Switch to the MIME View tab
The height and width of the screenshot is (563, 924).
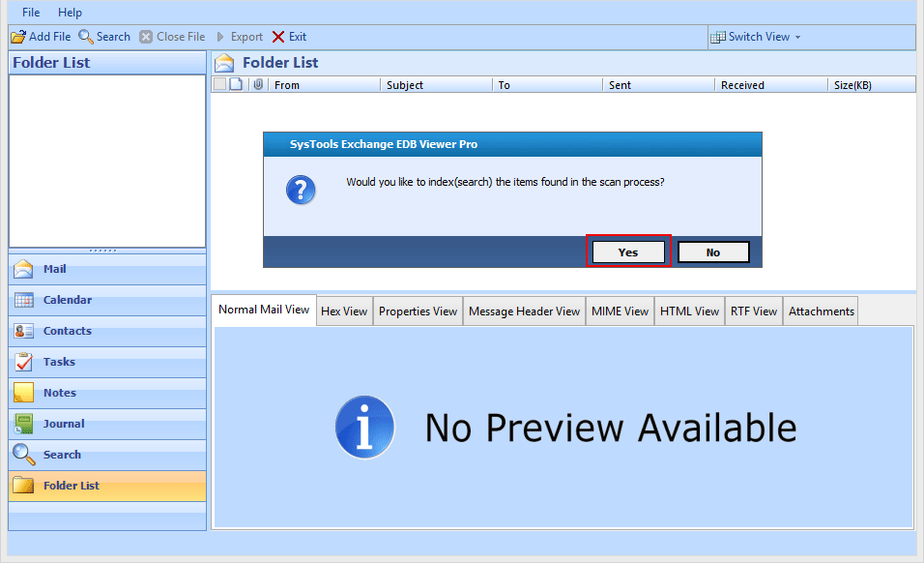[620, 311]
